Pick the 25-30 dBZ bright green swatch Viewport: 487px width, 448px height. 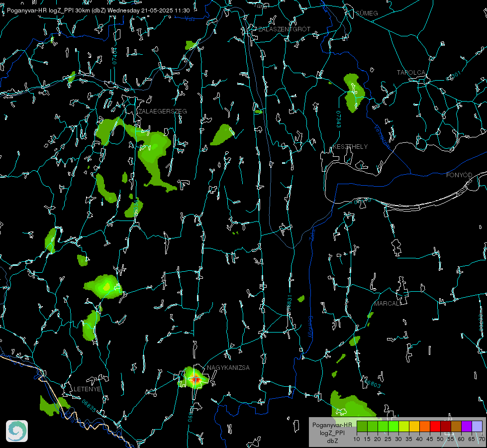[x=393, y=426]
